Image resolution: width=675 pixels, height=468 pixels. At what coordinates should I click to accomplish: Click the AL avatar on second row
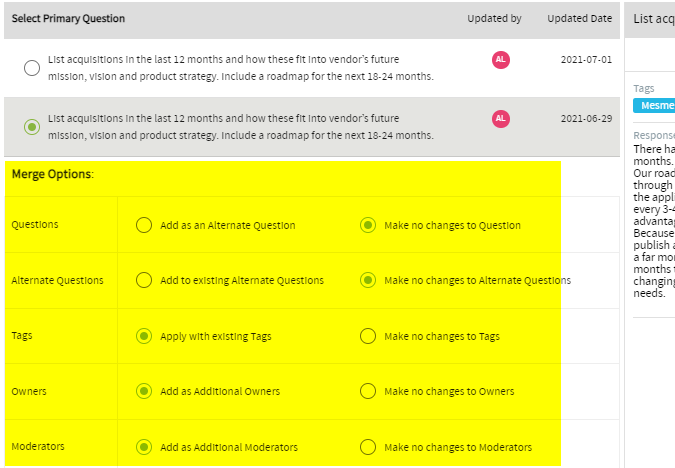(x=501, y=119)
